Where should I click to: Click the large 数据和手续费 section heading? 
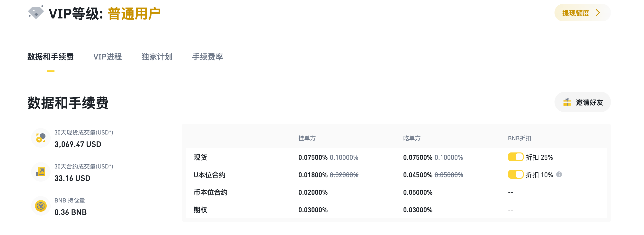[x=68, y=103]
